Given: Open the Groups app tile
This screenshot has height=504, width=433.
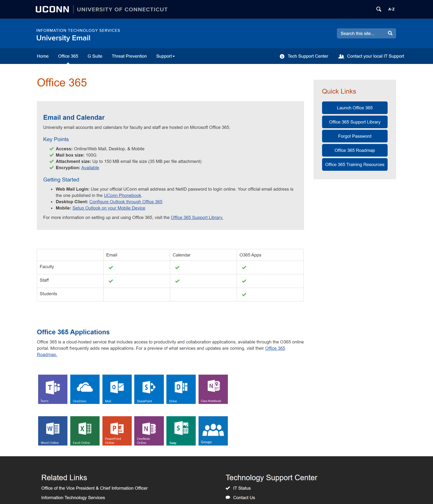Looking at the screenshot, I should click(x=213, y=431).
